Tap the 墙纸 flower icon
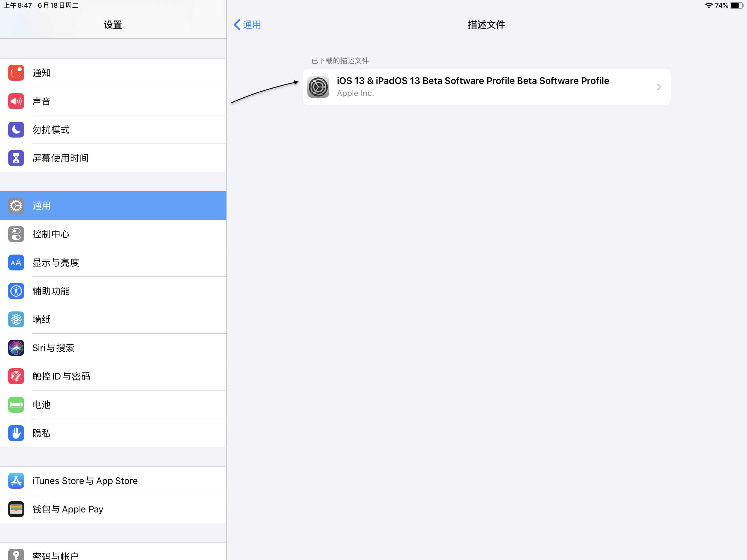Screen dimensions: 747x560 click(x=16, y=319)
